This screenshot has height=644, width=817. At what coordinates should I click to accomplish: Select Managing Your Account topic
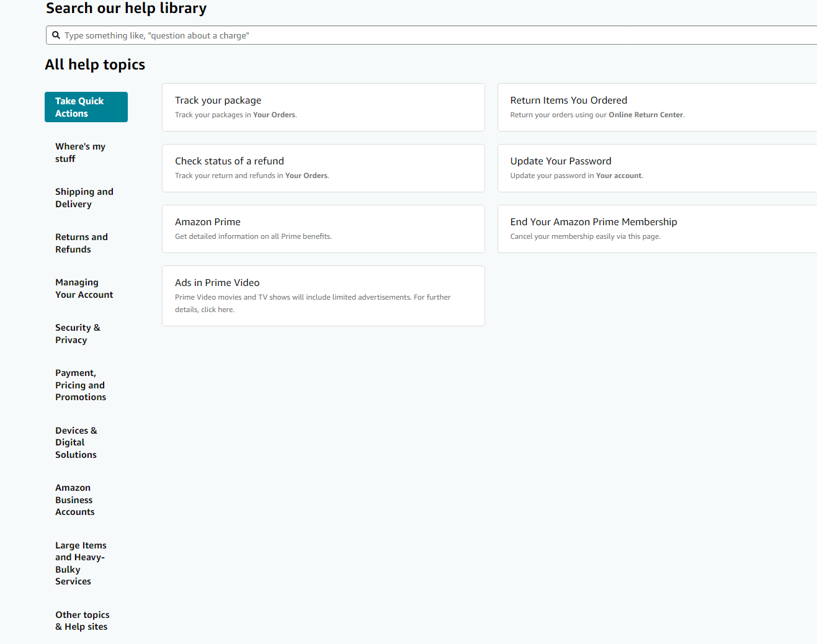coord(84,288)
